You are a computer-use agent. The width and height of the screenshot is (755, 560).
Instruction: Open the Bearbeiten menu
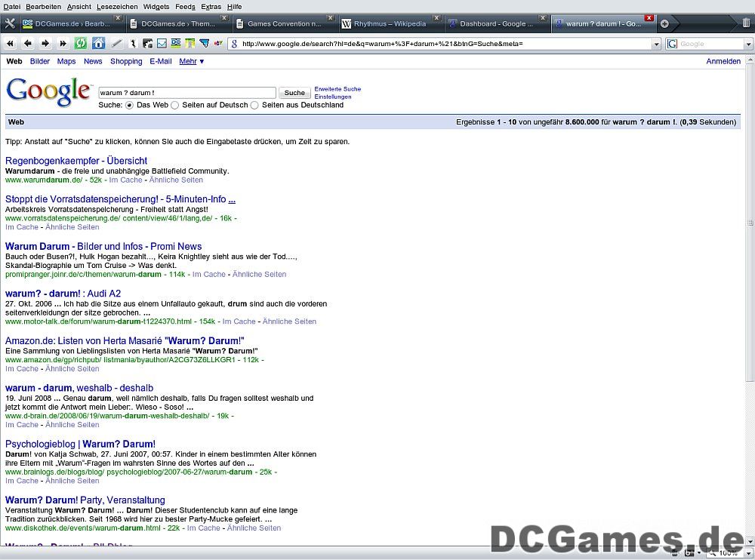(x=43, y=7)
